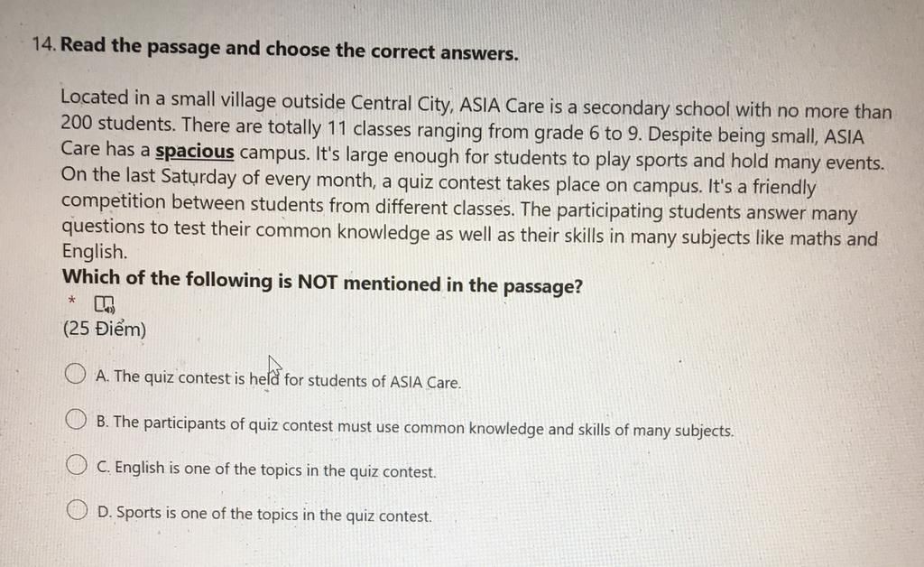
Task: Mark radio button for option D
Action: click(x=79, y=510)
